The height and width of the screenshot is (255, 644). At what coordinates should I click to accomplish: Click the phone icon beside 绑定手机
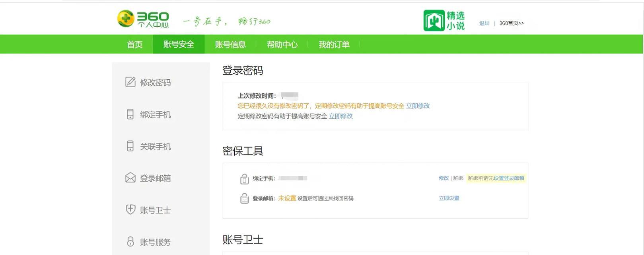pyautogui.click(x=130, y=114)
